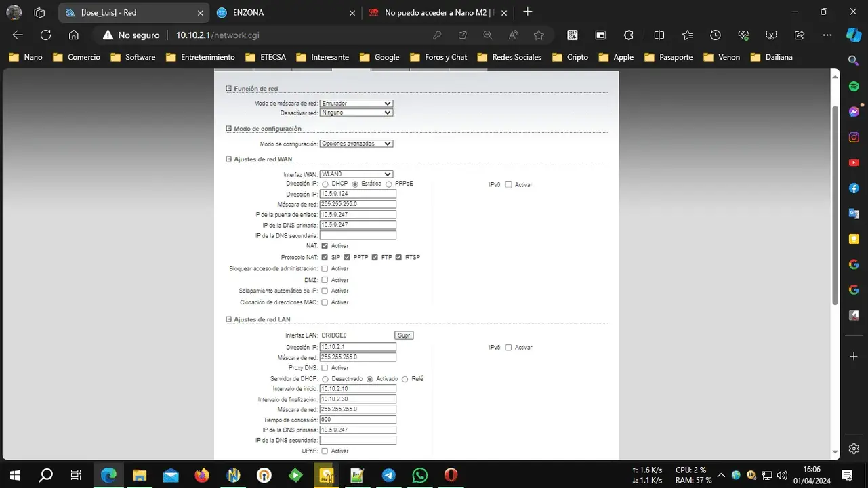The height and width of the screenshot is (488, 868).
Task: Go back to the previous page
Action: pyautogui.click(x=18, y=35)
